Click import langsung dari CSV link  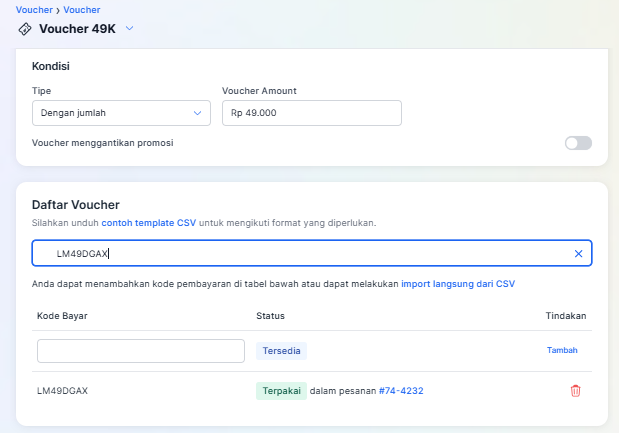[x=458, y=284]
